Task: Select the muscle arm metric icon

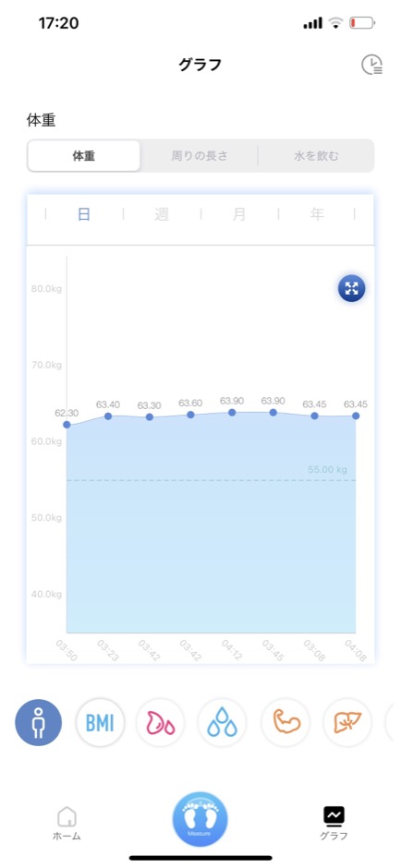Action: point(286,723)
